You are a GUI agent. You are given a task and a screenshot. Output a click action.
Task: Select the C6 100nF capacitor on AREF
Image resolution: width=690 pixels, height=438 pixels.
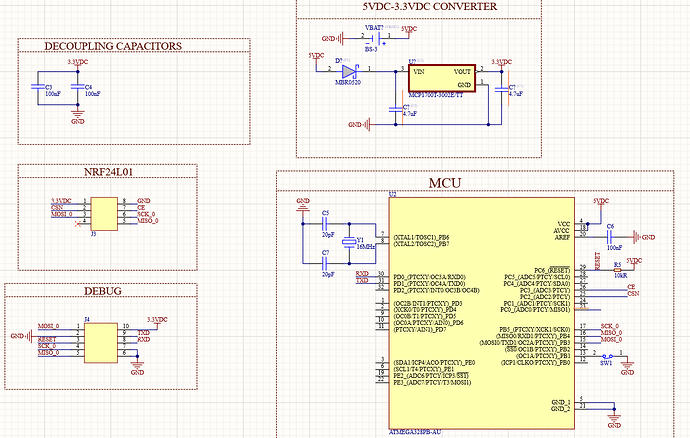610,237
